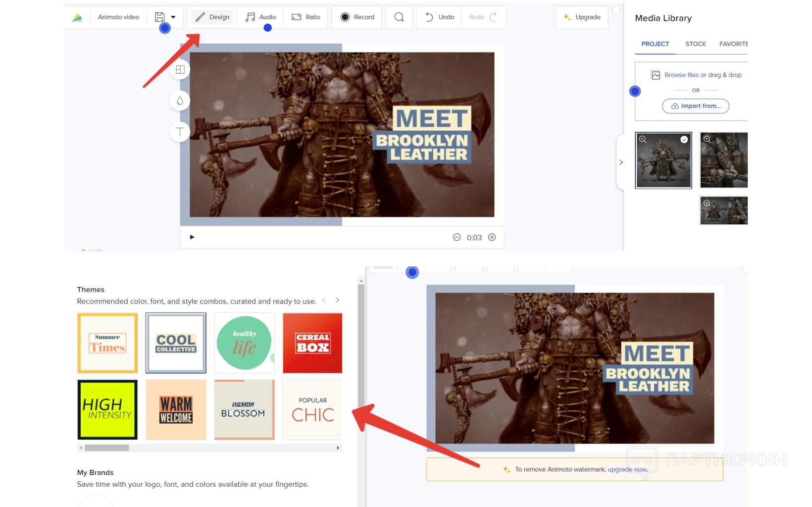Select the text tool icon

pyautogui.click(x=180, y=132)
